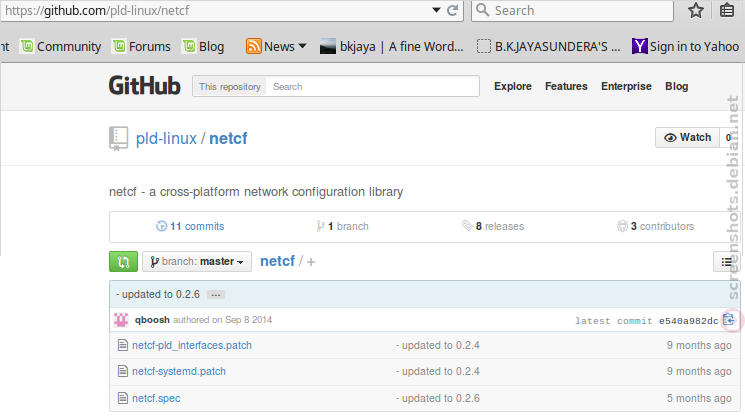Viewport: 745px width, 416px height.
Task: View the 11 commits link
Action: [x=190, y=227]
